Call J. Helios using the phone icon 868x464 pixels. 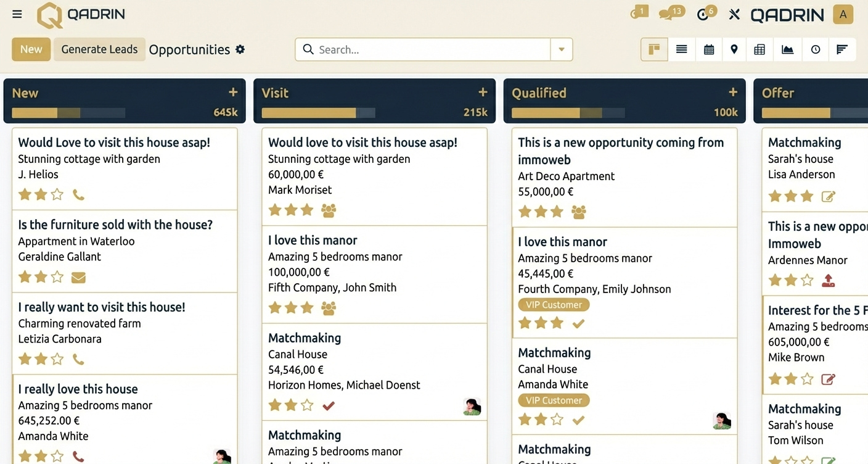[78, 194]
